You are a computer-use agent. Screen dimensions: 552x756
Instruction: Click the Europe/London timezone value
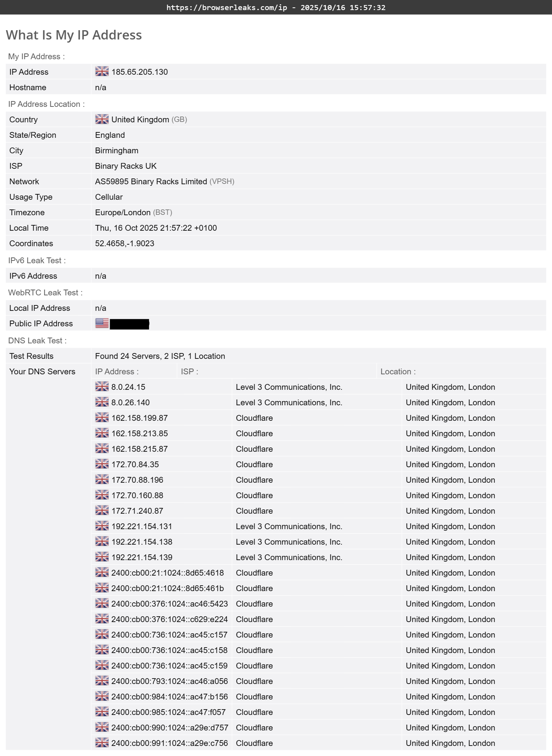pyautogui.click(x=123, y=213)
